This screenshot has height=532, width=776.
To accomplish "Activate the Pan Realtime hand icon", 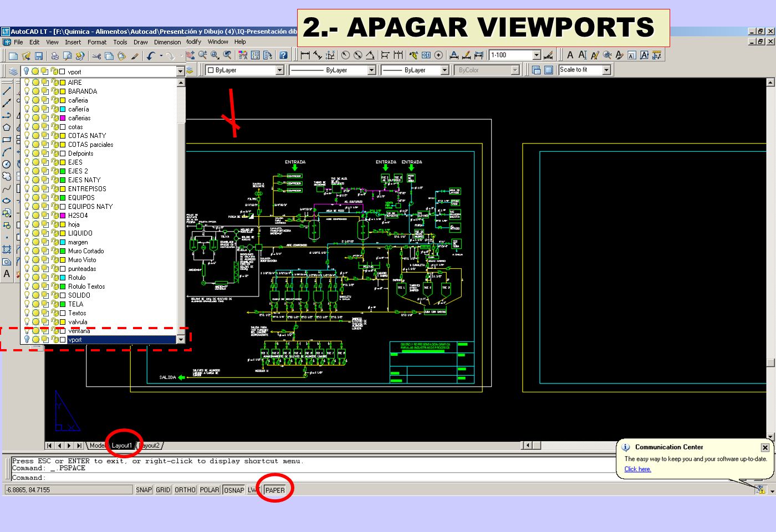I will (x=190, y=55).
